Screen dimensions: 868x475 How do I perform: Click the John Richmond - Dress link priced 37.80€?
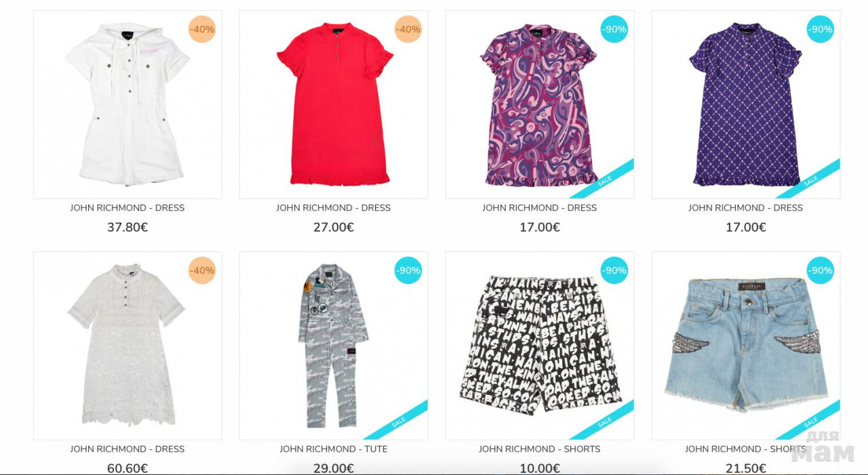[127, 208]
